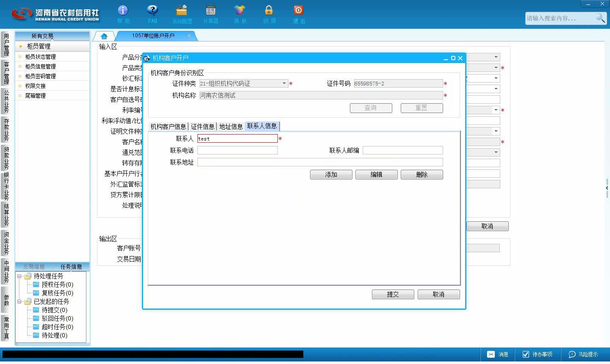Open 客户管理 side tab
This screenshot has width=610, height=364.
point(6,73)
